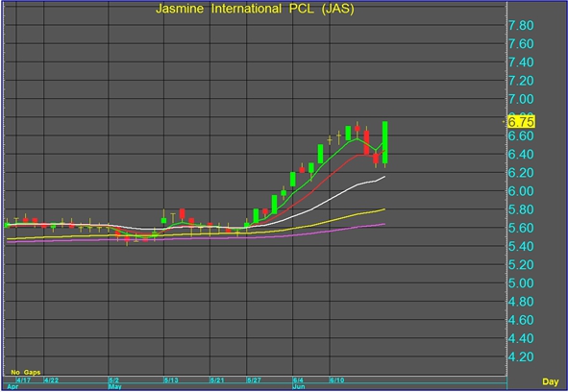Click the 7.40 price axis label
The height and width of the screenshot is (392, 568).
521,62
